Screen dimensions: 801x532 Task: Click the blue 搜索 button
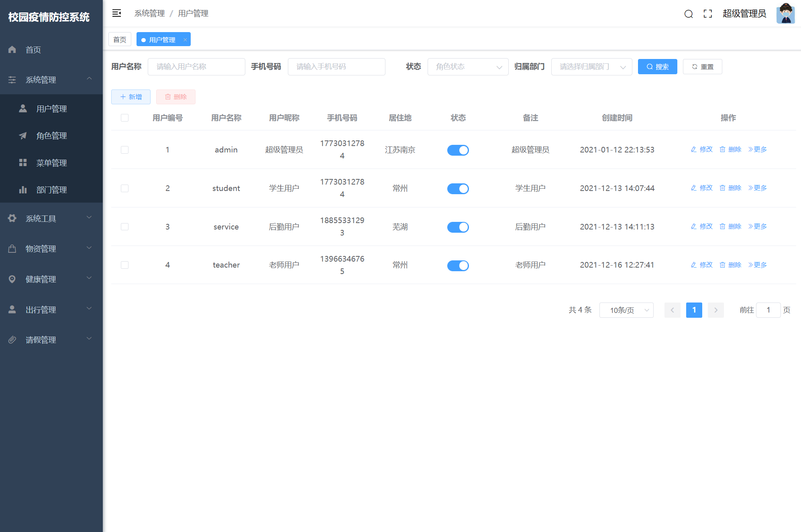[x=657, y=67]
